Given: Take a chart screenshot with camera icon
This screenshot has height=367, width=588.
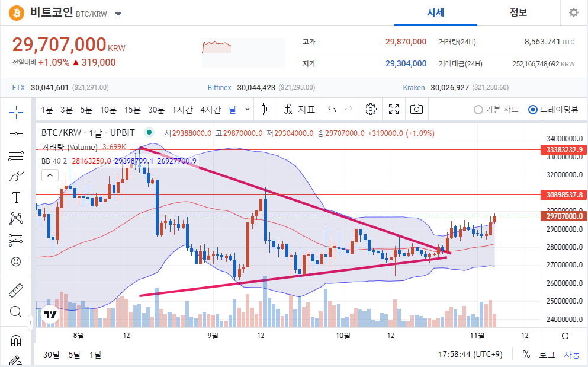Looking at the screenshot, I should pyautogui.click(x=416, y=109).
